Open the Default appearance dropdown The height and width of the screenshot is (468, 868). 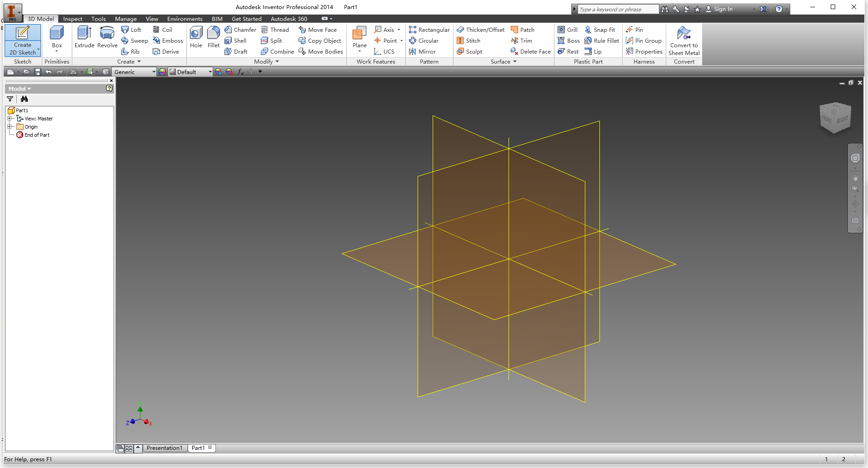point(210,72)
